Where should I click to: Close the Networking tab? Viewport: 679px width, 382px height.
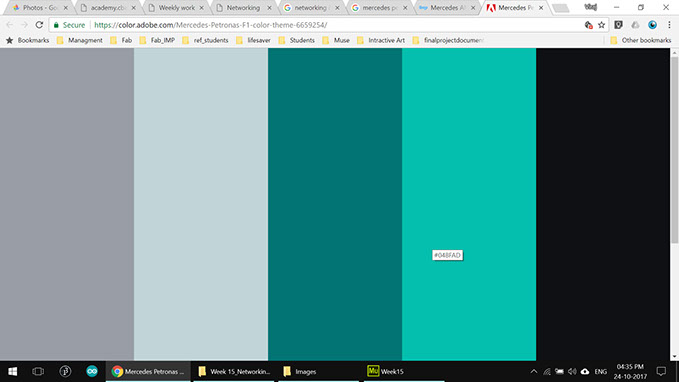click(269, 8)
